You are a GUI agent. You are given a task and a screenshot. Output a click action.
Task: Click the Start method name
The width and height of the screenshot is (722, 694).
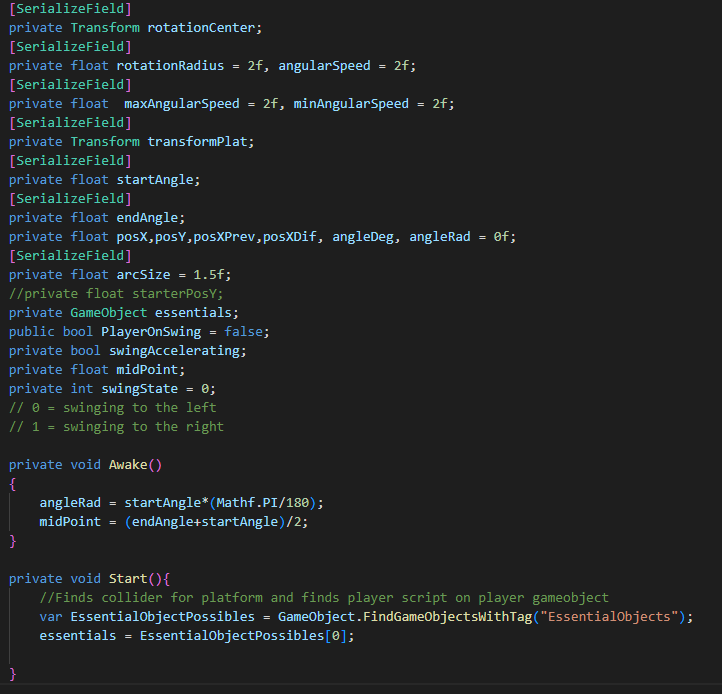tap(128, 579)
